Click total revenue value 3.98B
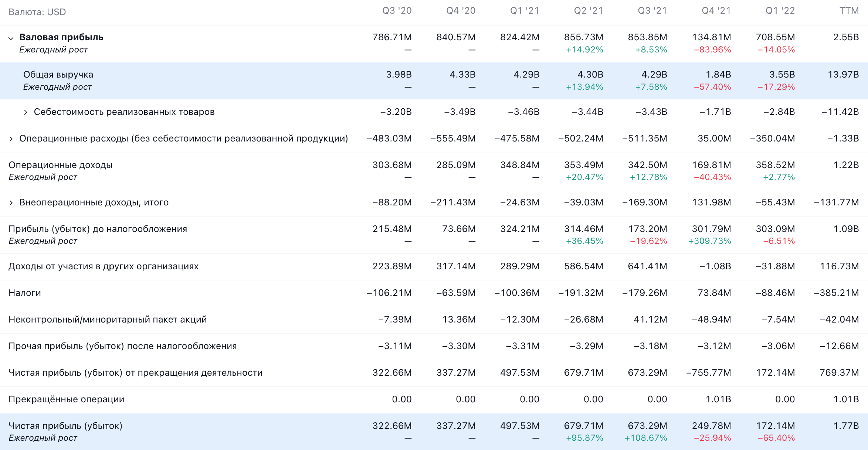Viewport: 868px width, 450px height. [399, 75]
